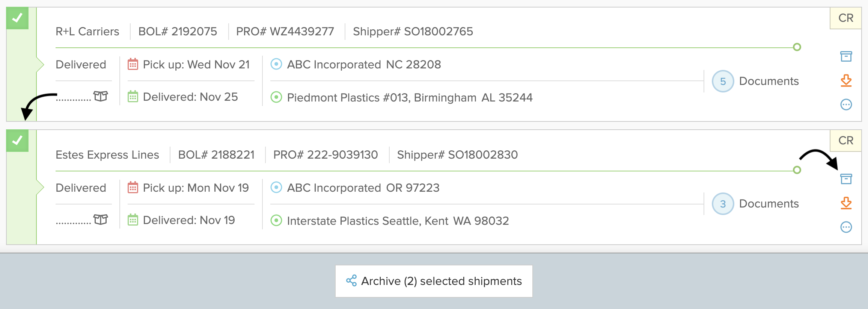Expand R+L Carriers row via status chevron

(40, 65)
